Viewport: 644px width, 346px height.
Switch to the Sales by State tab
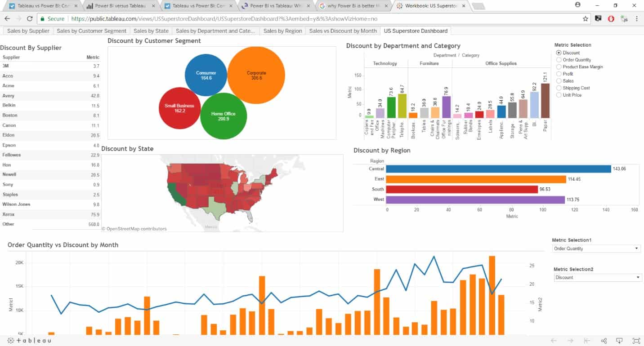coord(151,31)
